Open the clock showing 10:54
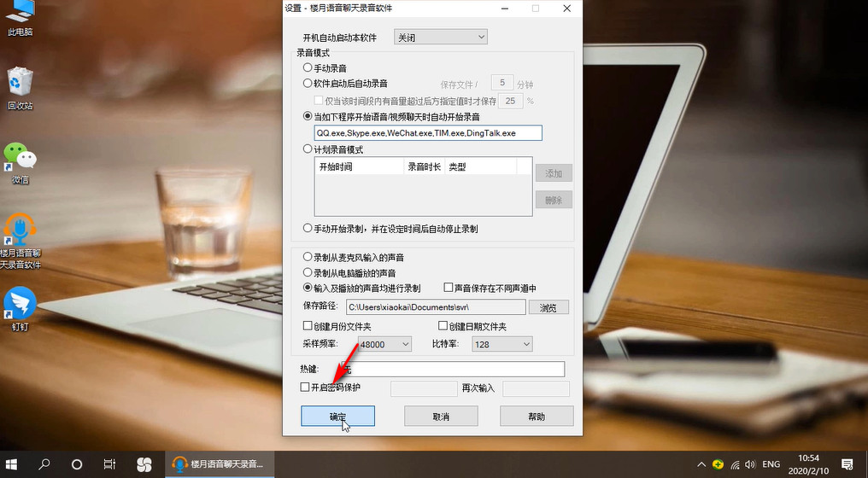868x478 pixels. 809,464
